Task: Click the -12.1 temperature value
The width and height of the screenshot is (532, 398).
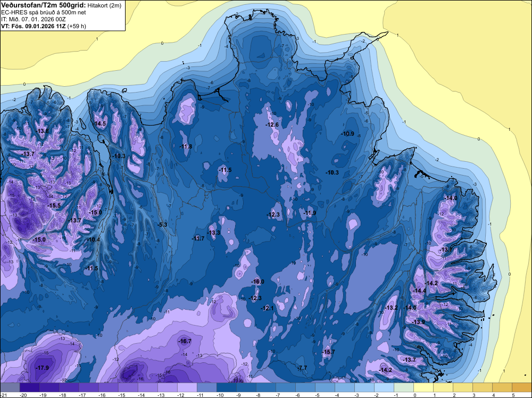Action: [267, 308]
